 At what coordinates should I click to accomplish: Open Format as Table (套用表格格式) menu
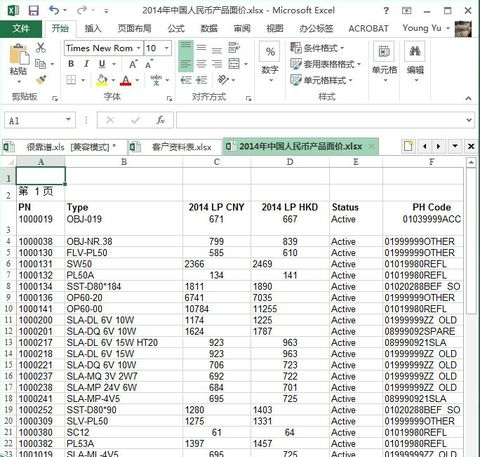[325, 64]
